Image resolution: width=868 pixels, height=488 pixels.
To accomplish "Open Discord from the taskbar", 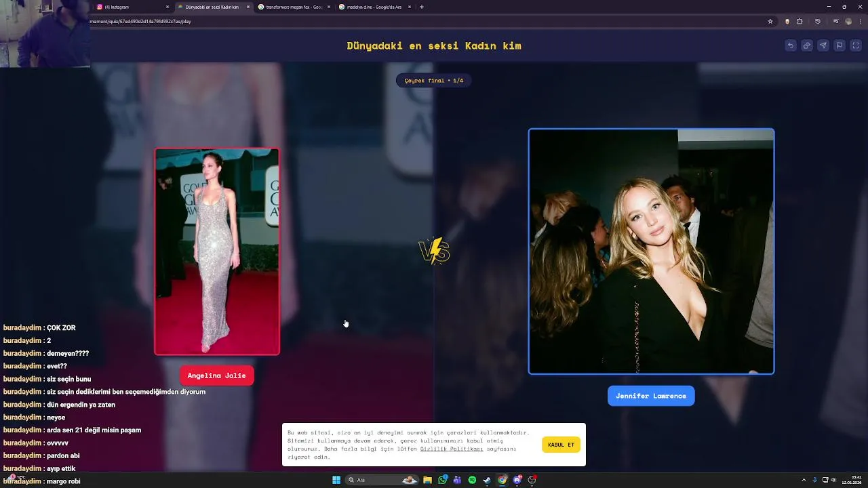I will click(x=517, y=480).
